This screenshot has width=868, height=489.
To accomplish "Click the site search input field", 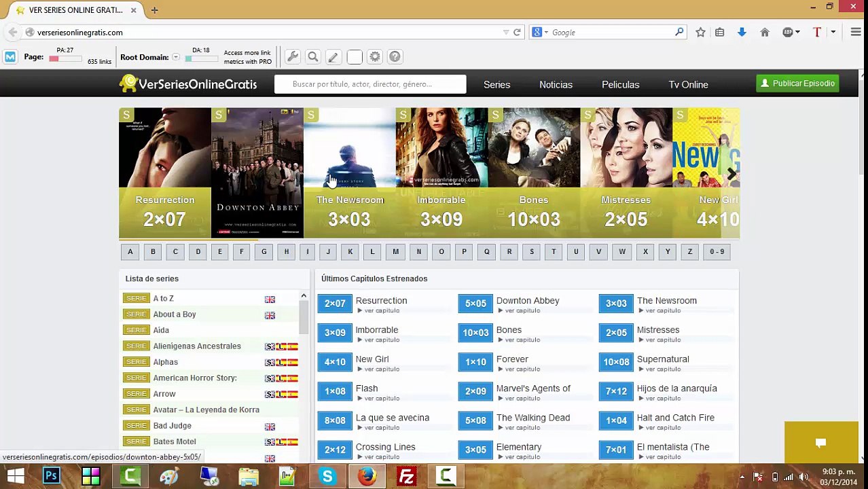I will tap(370, 84).
